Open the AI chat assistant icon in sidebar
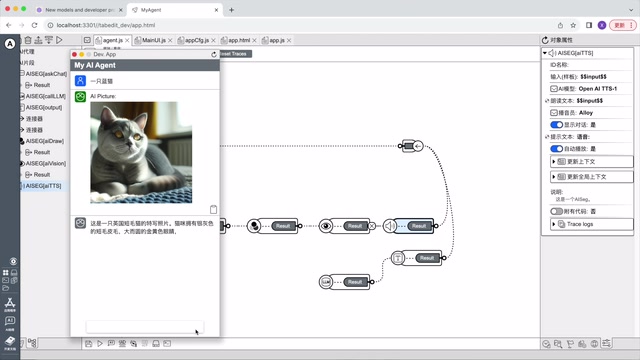Viewport: 640px width, 360px height. click(x=10, y=323)
